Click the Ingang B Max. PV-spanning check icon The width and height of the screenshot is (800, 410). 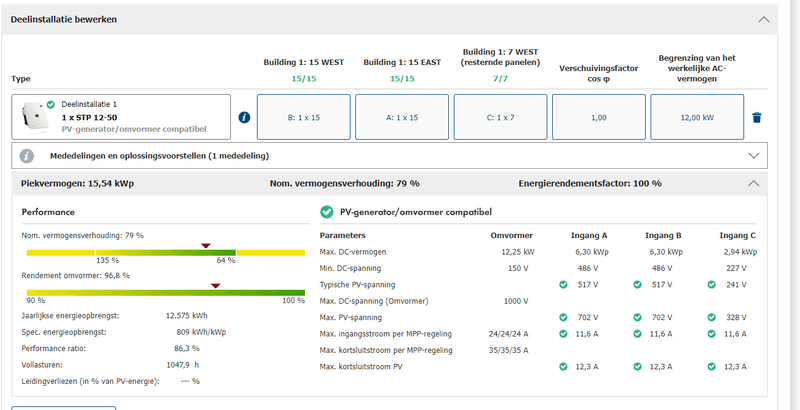point(639,317)
